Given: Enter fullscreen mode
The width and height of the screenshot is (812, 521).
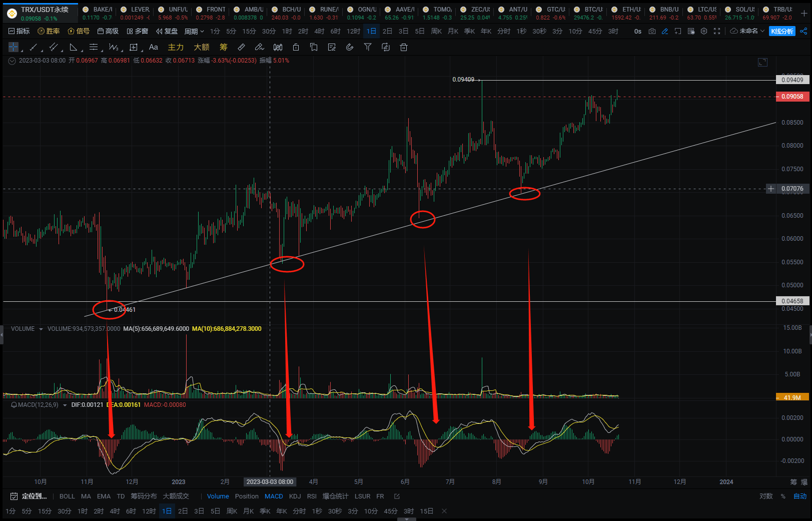Looking at the screenshot, I should [717, 31].
